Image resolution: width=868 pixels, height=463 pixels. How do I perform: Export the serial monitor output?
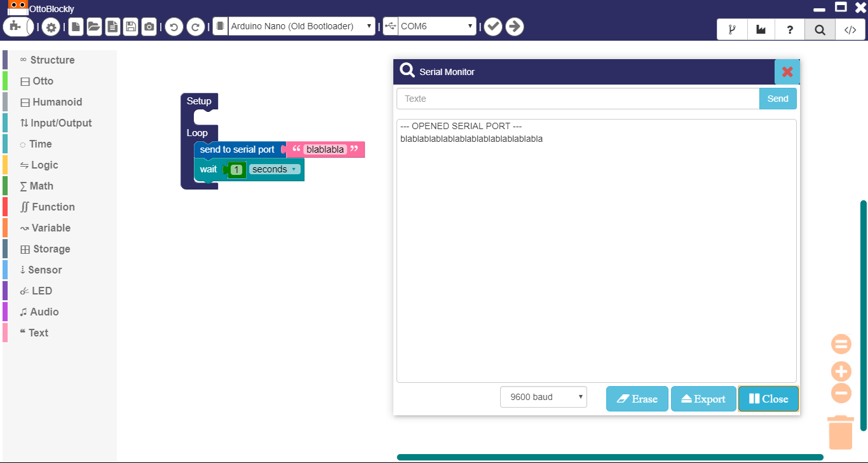(x=703, y=399)
